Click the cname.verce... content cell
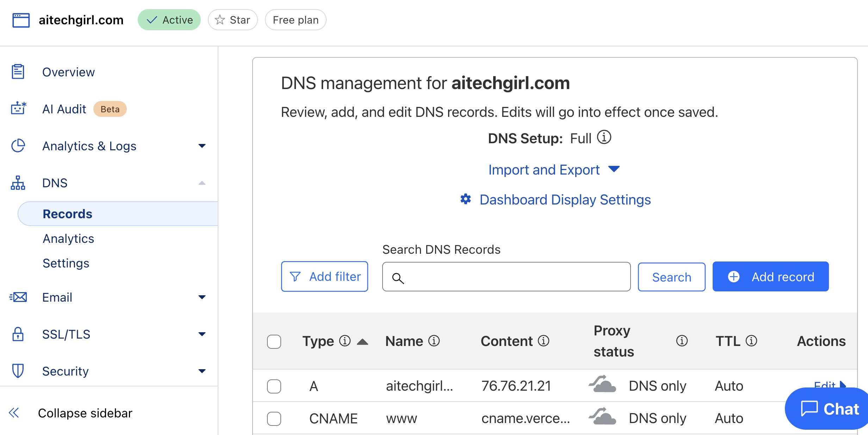 point(526,418)
